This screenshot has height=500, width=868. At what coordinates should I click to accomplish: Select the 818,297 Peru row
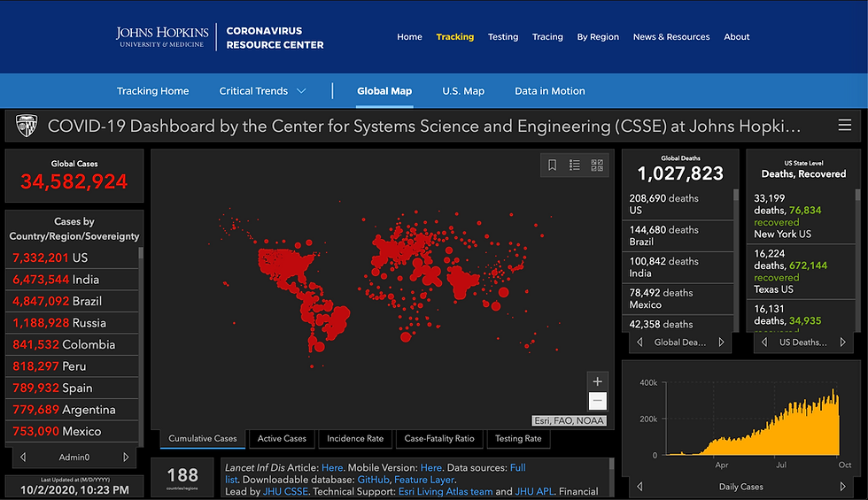[x=72, y=366]
